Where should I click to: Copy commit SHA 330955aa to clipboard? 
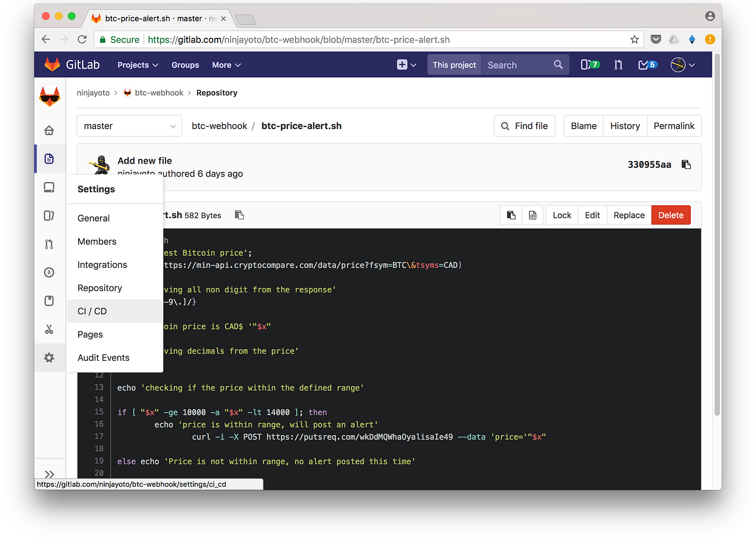tap(686, 165)
